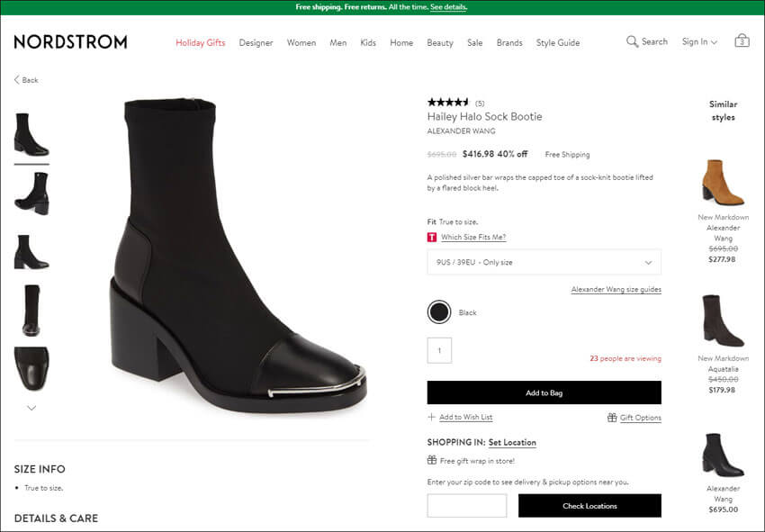Viewport: 765px width, 532px height.
Task: Click the Check Locations button
Action: click(x=589, y=506)
